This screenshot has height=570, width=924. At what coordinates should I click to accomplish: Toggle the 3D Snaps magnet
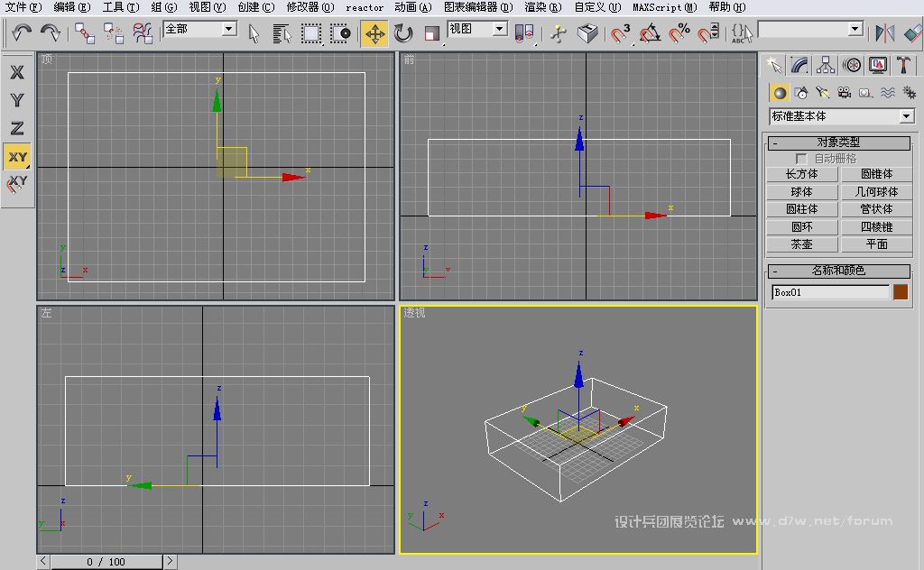coord(621,33)
